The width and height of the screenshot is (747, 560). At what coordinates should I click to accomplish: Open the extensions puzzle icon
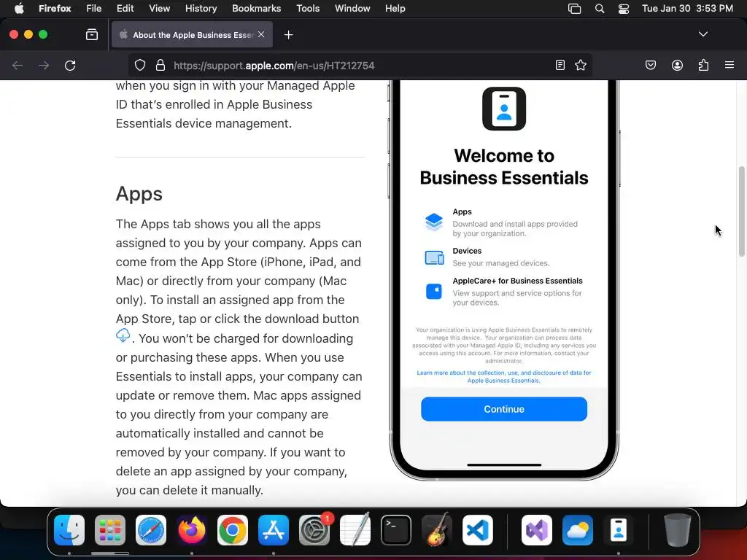[x=703, y=65]
